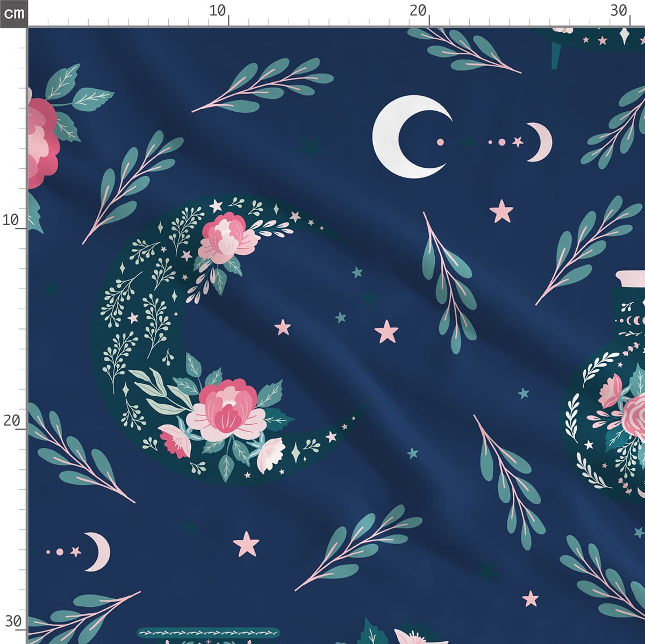Viewport: 645px width, 644px height.
Task: Click the leafy branch at top center-left
Action: point(263,85)
